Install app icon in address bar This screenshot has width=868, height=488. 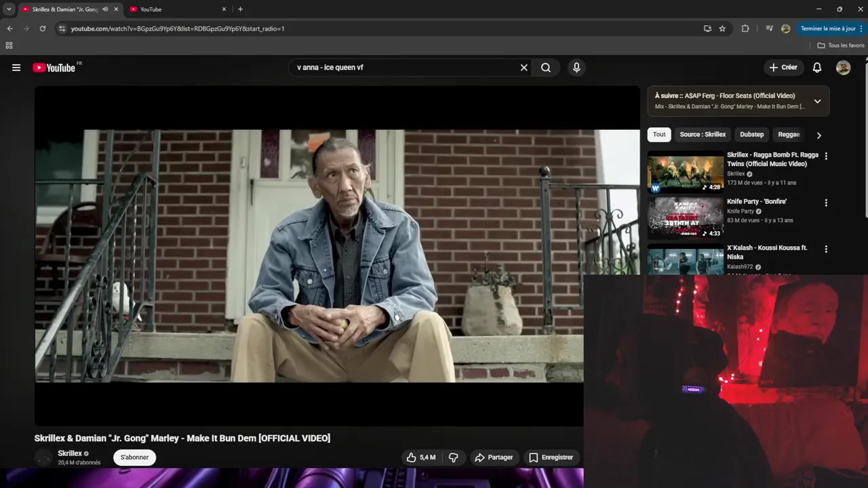pyautogui.click(x=707, y=28)
